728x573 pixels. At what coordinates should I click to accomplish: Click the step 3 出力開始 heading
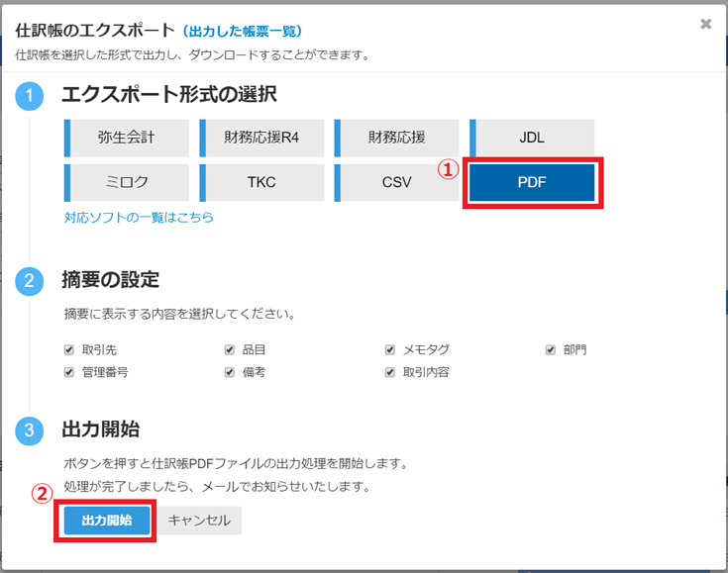(101, 430)
